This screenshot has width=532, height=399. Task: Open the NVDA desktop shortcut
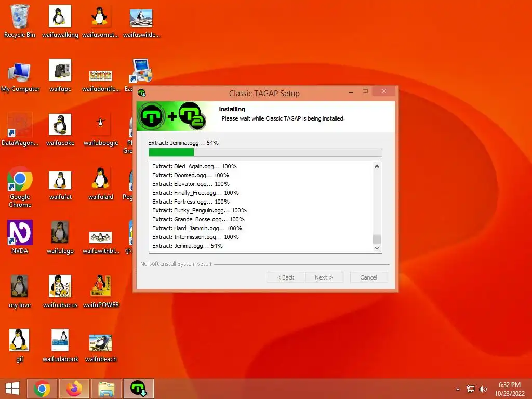20,237
